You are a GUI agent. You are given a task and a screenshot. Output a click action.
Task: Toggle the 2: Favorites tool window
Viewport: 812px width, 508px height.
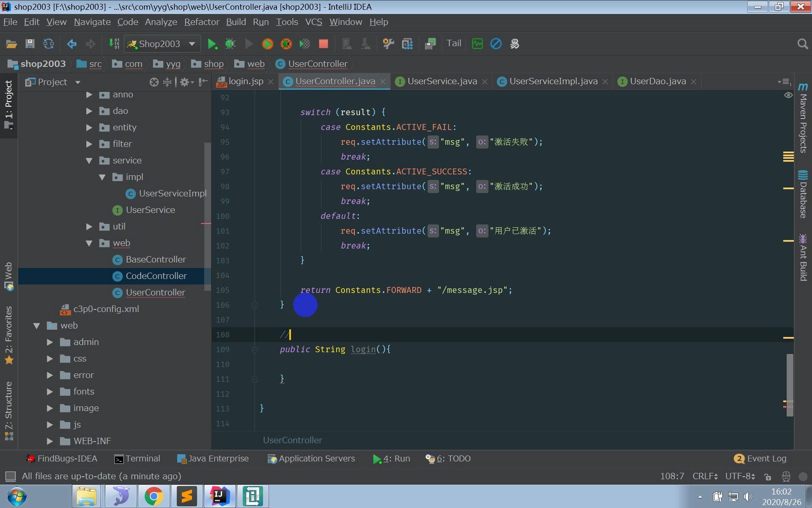[x=8, y=334]
